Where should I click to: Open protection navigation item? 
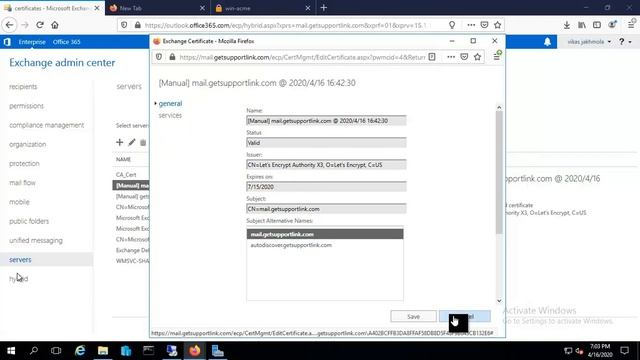24,163
